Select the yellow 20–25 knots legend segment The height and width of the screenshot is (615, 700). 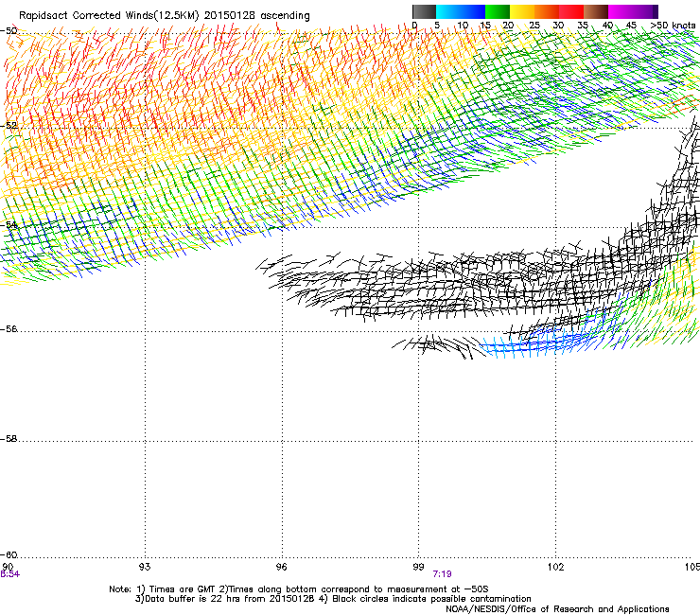click(x=522, y=11)
